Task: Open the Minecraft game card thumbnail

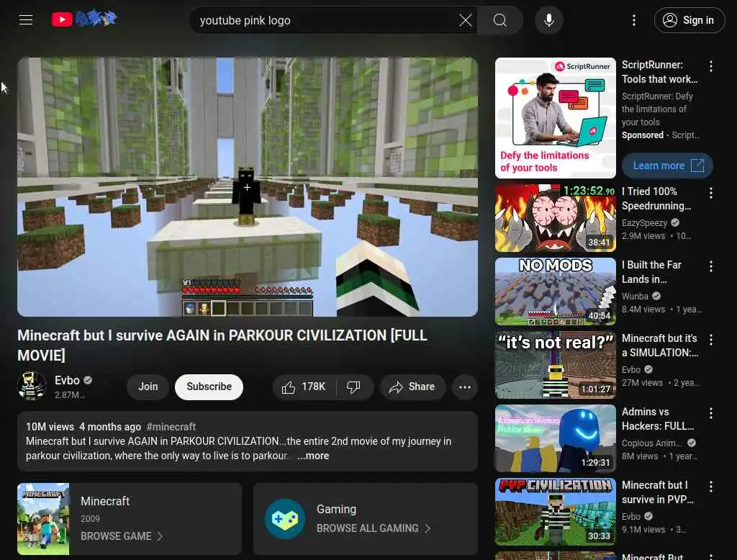Action: click(43, 519)
